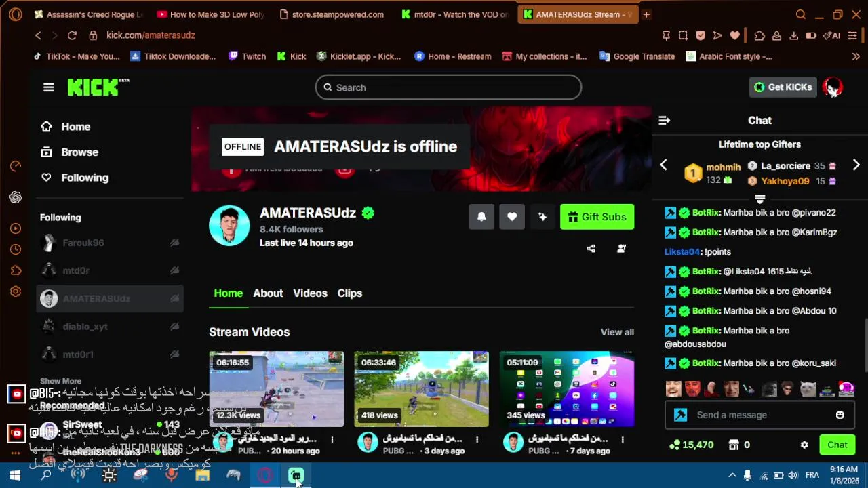Open Easy Setup sliders icon

point(853,35)
